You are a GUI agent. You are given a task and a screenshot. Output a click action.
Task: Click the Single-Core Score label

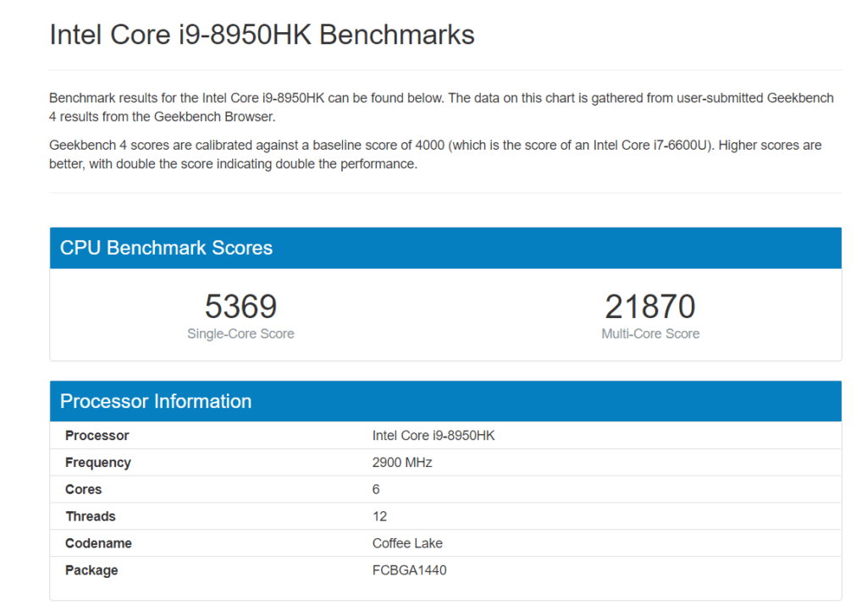pos(240,334)
